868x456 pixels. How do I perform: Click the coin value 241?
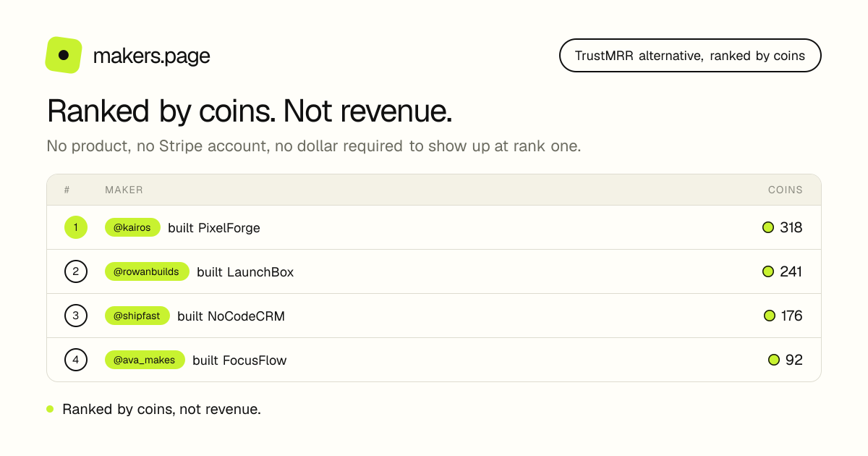pos(791,271)
